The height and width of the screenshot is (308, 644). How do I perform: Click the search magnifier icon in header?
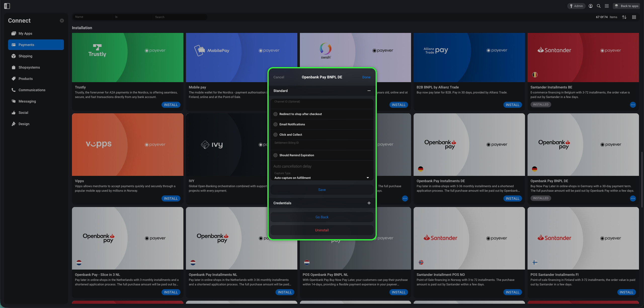pyautogui.click(x=599, y=6)
